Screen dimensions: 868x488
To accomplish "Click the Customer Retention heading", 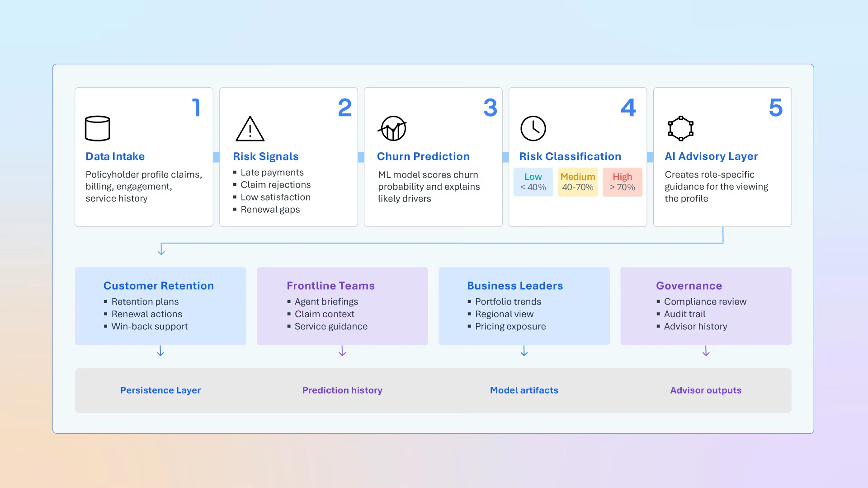I will tap(159, 286).
